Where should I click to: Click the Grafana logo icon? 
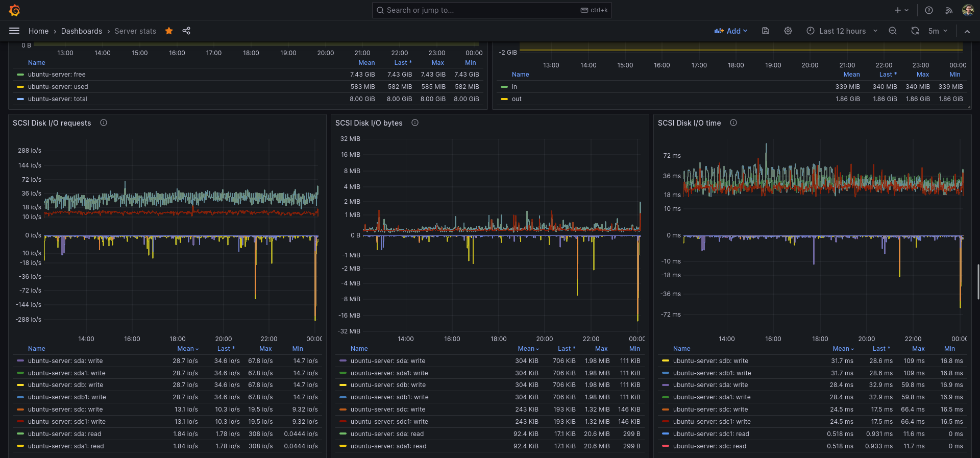[x=14, y=10]
